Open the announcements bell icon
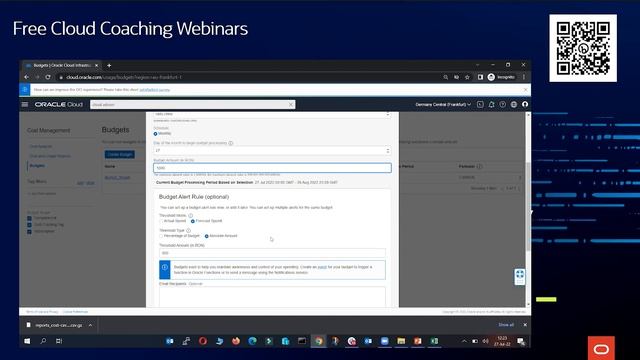 pyautogui.click(x=491, y=104)
